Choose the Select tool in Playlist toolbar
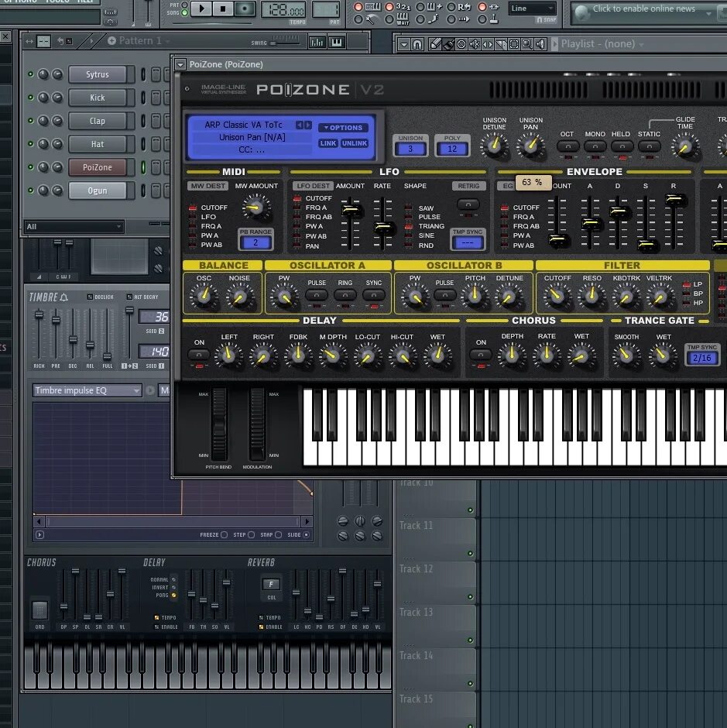 [514, 44]
